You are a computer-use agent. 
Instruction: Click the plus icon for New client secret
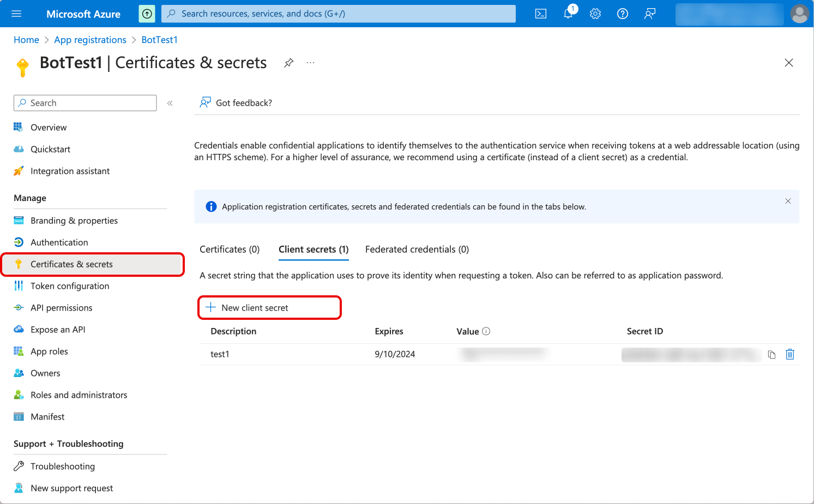click(210, 307)
